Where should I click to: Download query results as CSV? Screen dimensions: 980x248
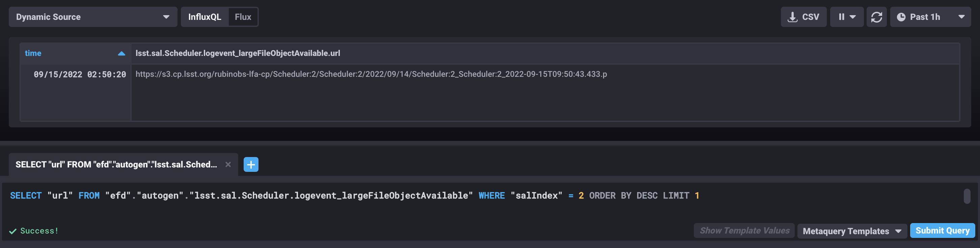804,17
